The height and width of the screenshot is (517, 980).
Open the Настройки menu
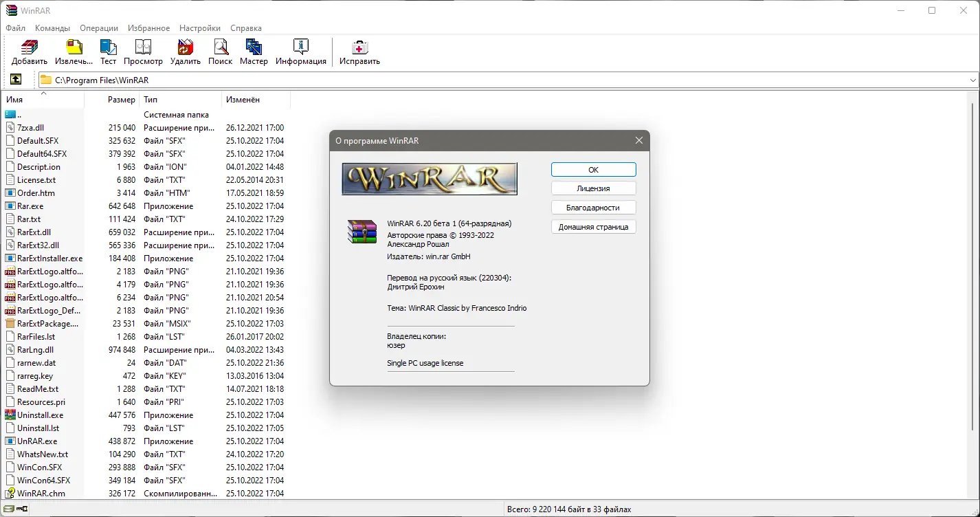[200, 28]
